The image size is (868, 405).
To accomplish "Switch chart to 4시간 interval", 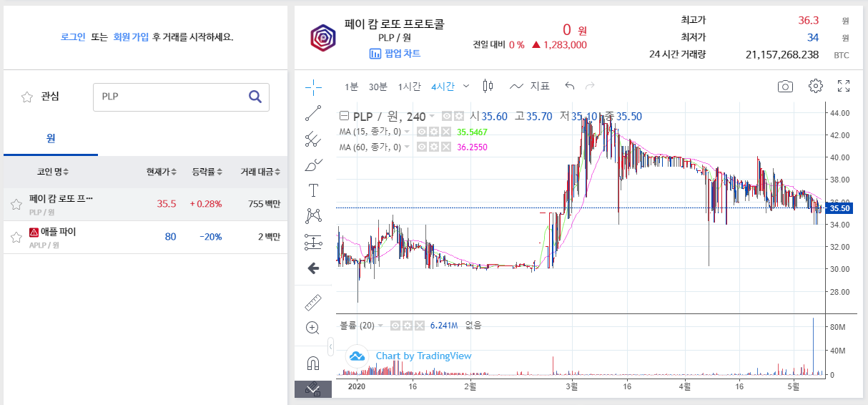I will [x=443, y=87].
